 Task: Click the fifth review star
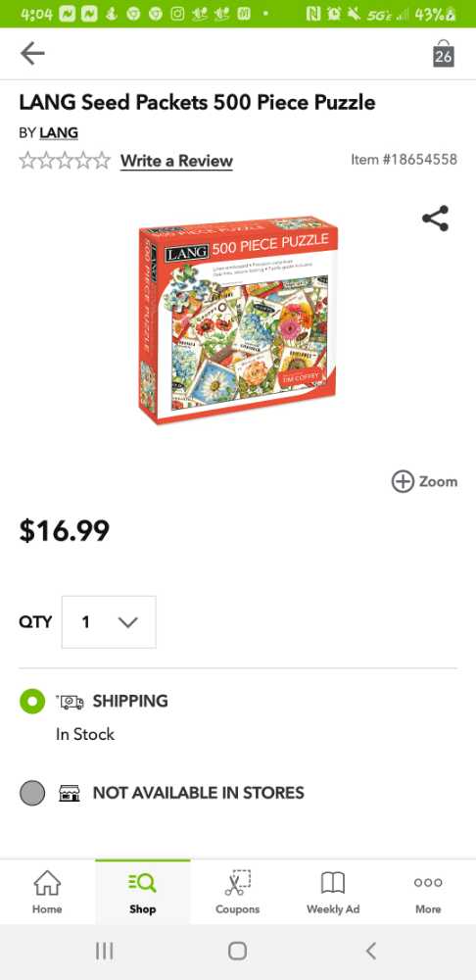102,161
